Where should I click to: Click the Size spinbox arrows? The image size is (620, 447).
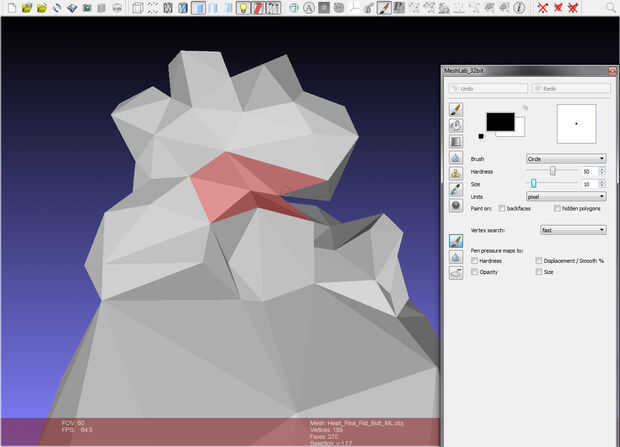pos(602,184)
